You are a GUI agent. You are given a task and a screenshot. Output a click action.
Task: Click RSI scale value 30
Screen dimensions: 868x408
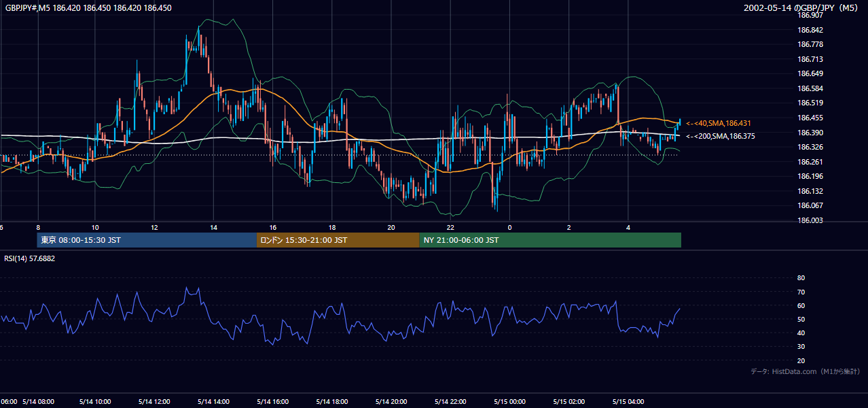(x=801, y=347)
